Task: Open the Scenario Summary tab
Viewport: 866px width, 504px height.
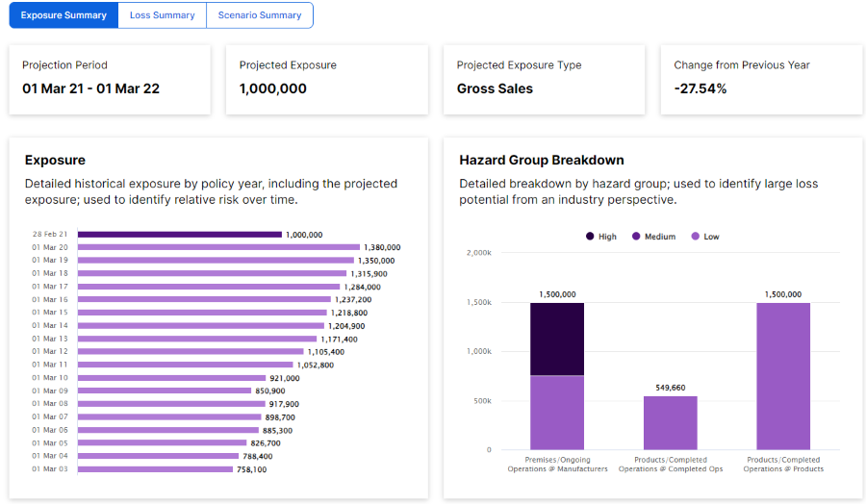Action: [x=260, y=15]
